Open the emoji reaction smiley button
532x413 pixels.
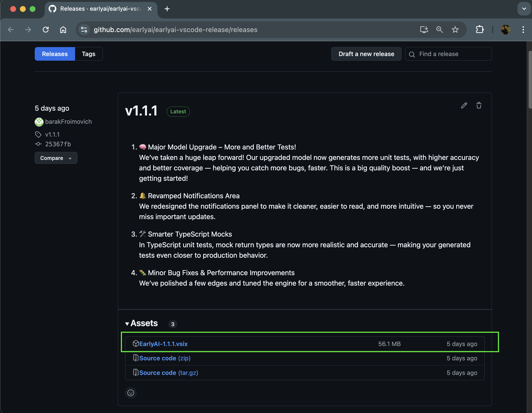click(130, 393)
